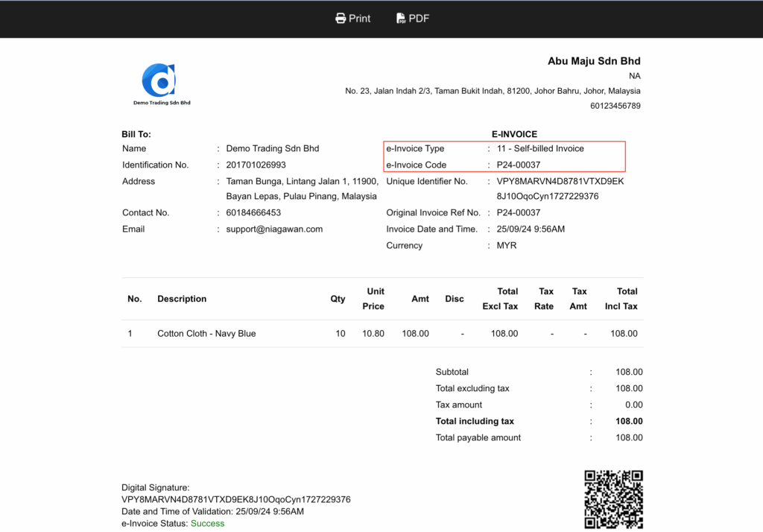Click the printer icon in toolbar
Image resolution: width=763 pixels, height=532 pixels.
click(341, 19)
